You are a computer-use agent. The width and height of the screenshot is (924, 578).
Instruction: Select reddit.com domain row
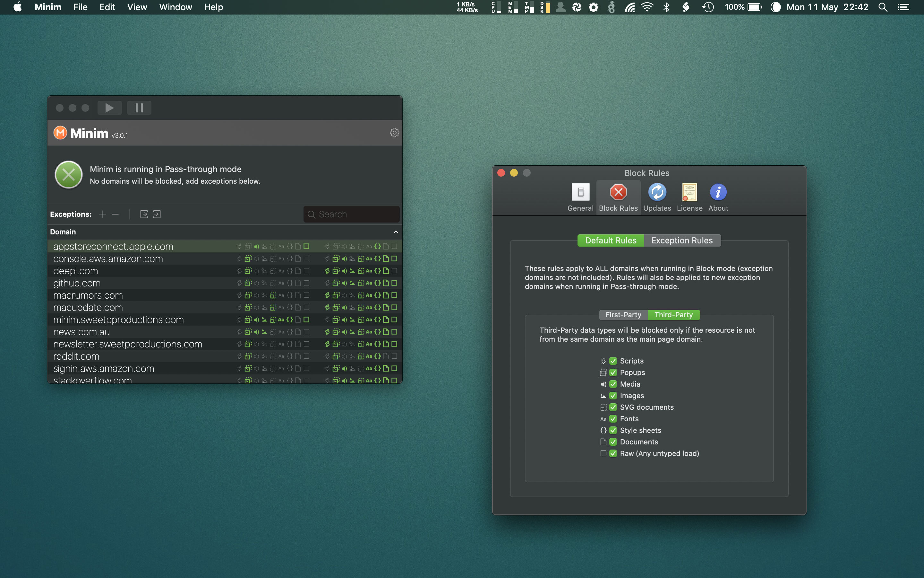click(225, 356)
